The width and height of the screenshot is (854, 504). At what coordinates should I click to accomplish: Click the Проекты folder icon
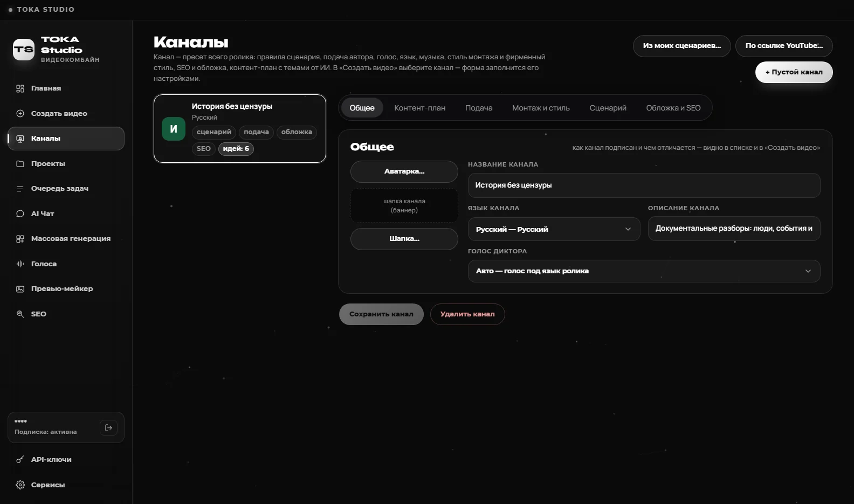[20, 164]
